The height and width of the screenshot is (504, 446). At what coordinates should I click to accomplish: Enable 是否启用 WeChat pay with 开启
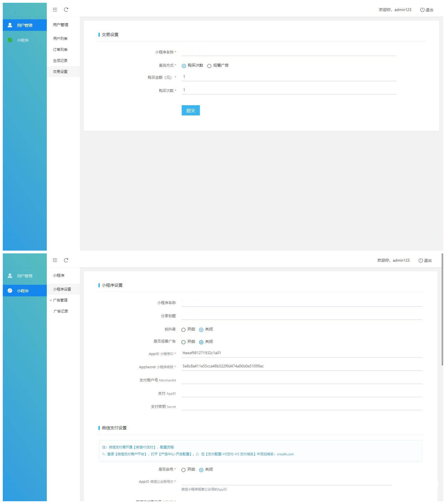[183, 470]
